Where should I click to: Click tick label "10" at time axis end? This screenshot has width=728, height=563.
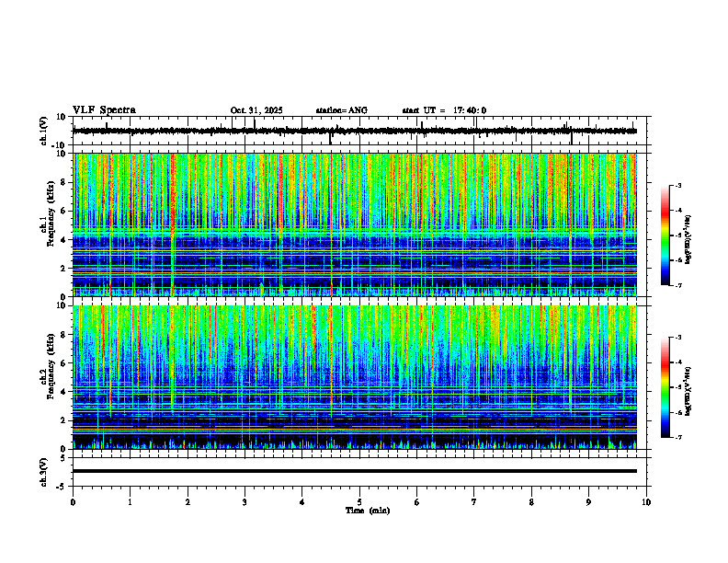646,502
